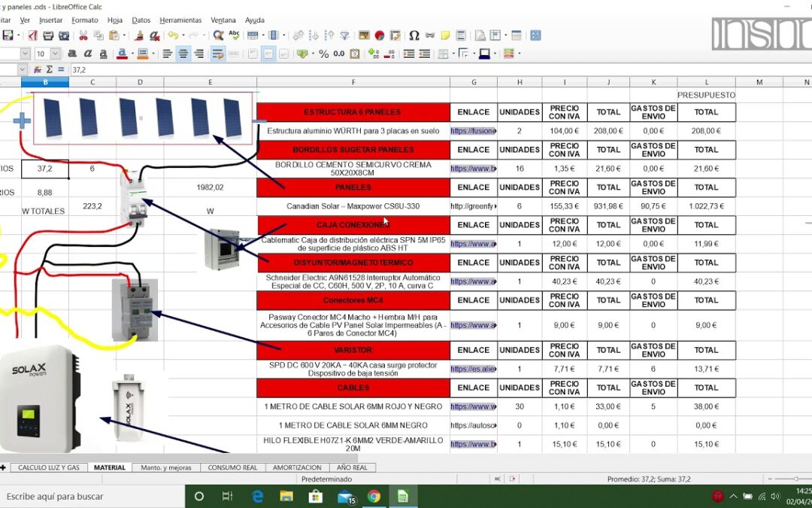Apply the red font color
812x508 pixels.
point(123,53)
